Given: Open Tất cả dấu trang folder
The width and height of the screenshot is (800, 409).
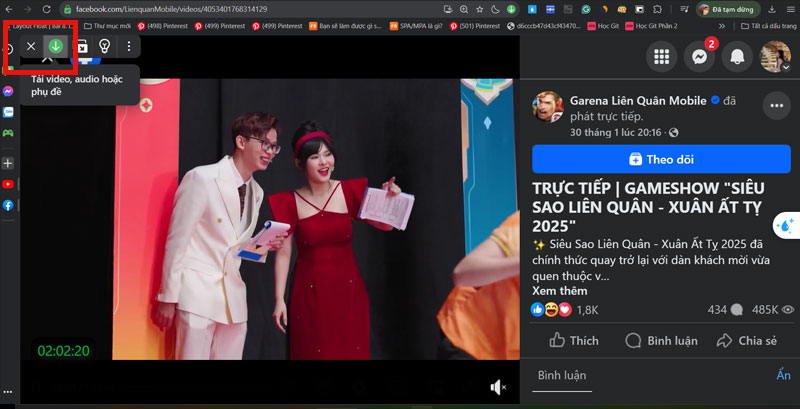Looking at the screenshot, I should tap(769, 26).
